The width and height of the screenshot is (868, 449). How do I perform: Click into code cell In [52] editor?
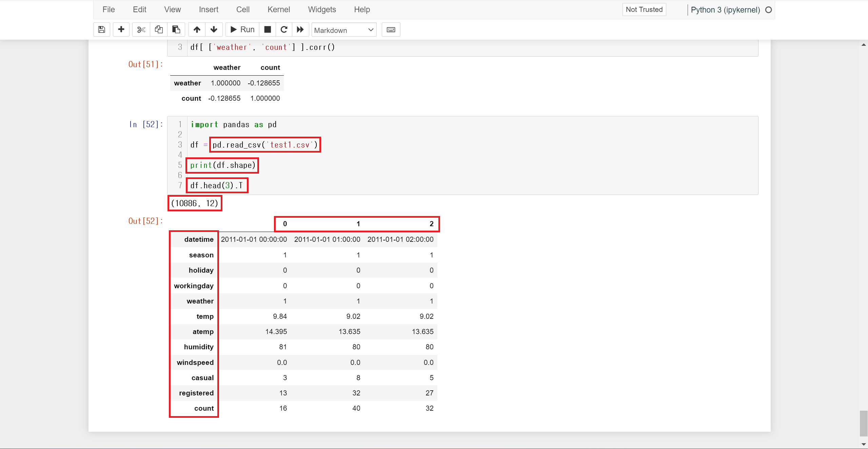475,155
